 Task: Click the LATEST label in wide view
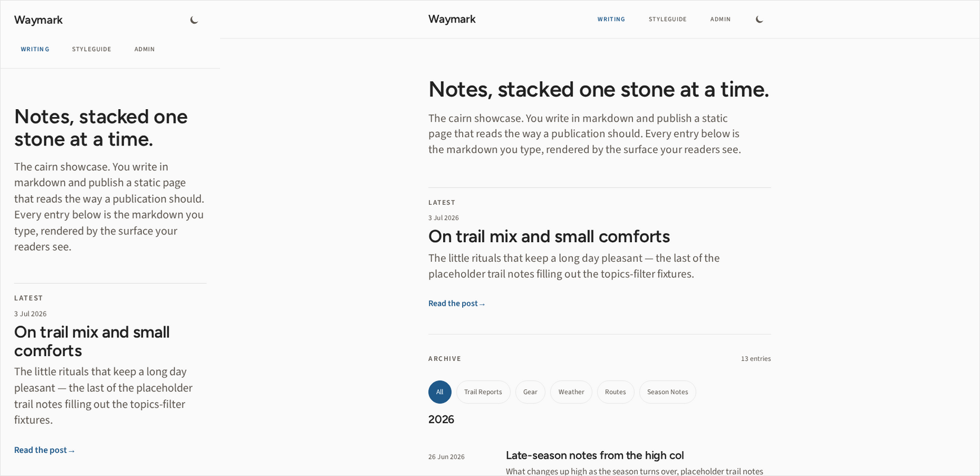pos(442,203)
